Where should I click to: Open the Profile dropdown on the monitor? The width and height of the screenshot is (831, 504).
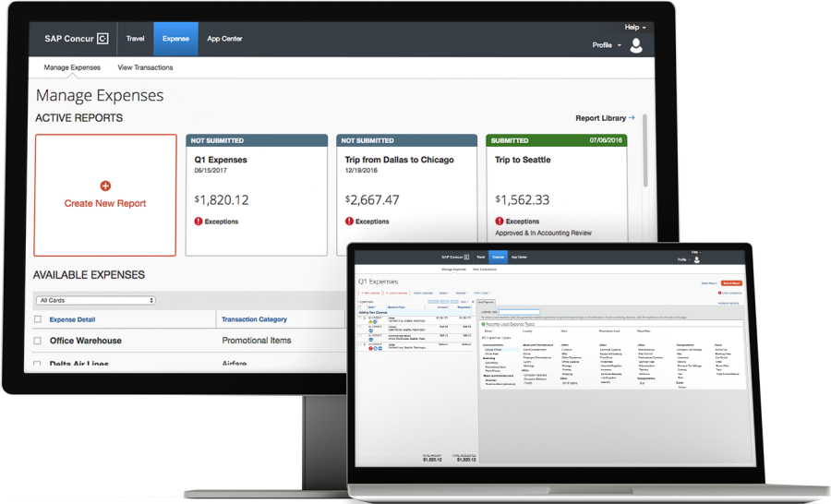607,45
